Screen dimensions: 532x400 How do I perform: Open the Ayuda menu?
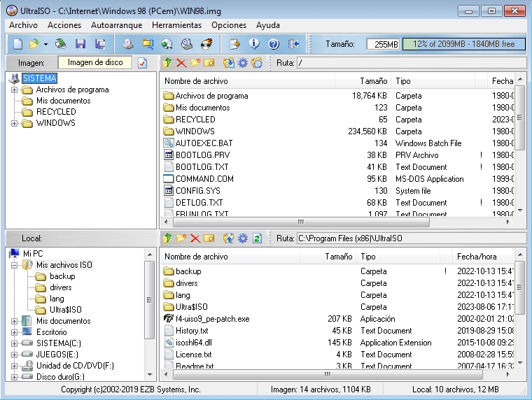pyautogui.click(x=268, y=25)
